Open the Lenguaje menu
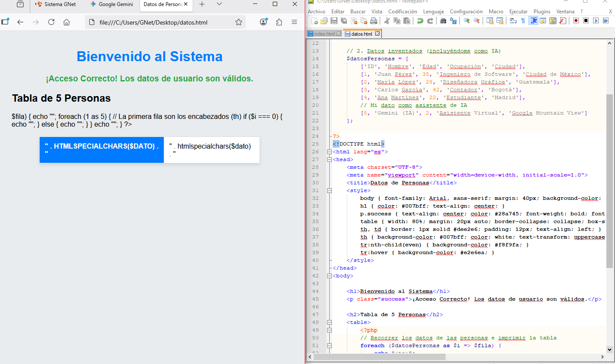The image size is (615, 364). (433, 12)
